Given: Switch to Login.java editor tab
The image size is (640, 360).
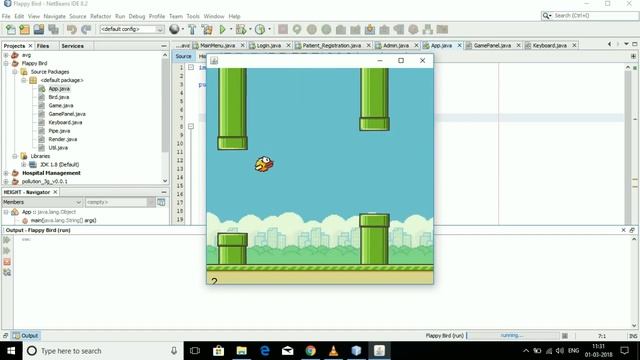Looking at the screenshot, I should 268,45.
